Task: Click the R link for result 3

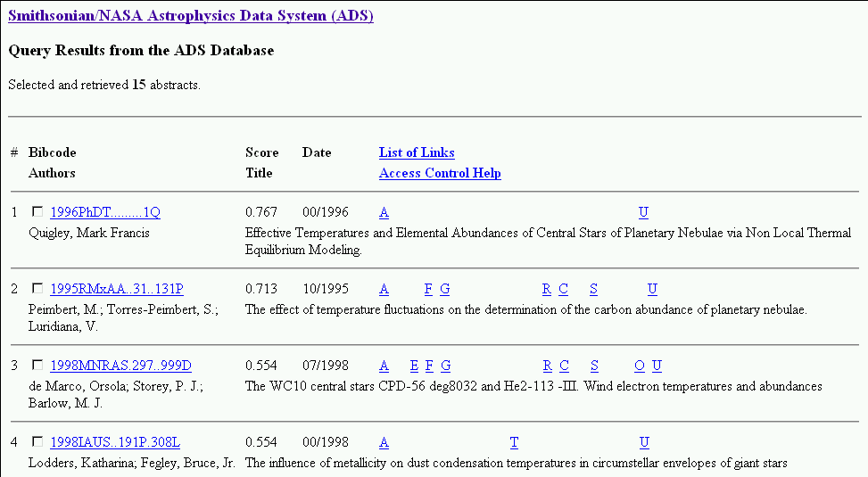Action: [x=547, y=366]
